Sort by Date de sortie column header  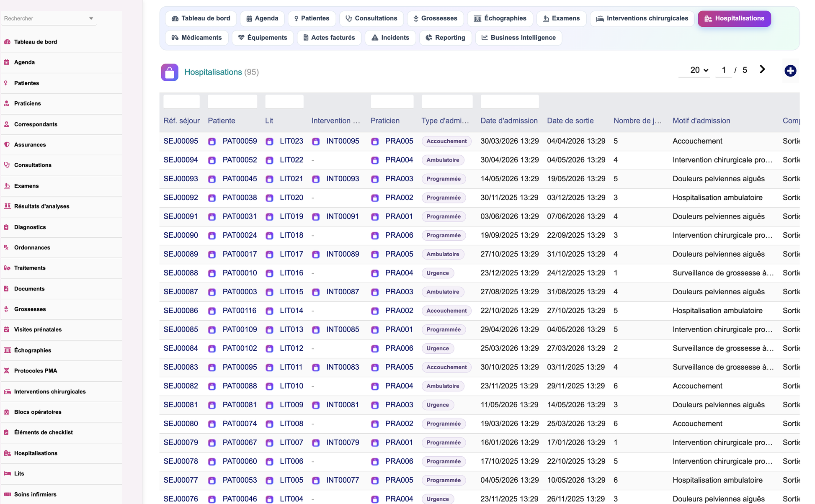pyautogui.click(x=570, y=121)
